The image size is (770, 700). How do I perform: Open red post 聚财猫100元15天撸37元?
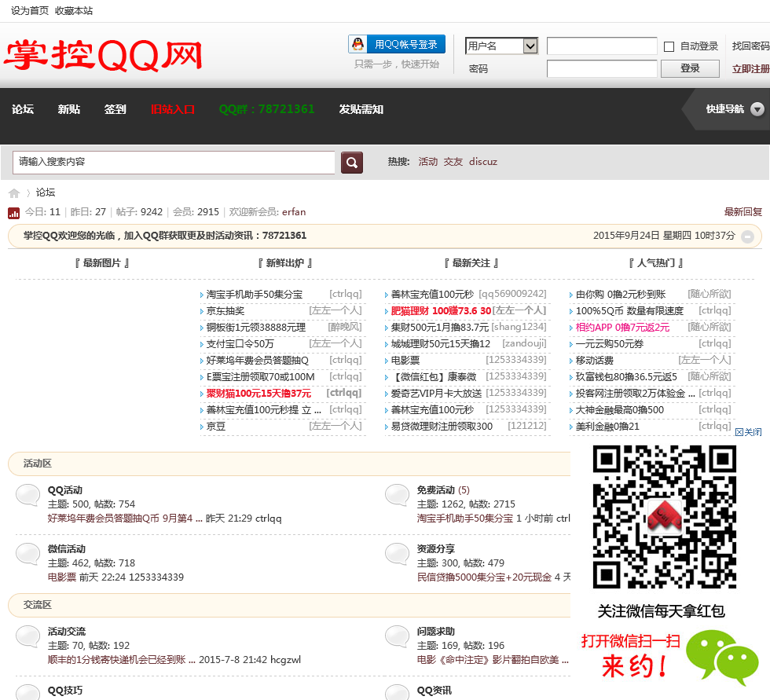[258, 393]
